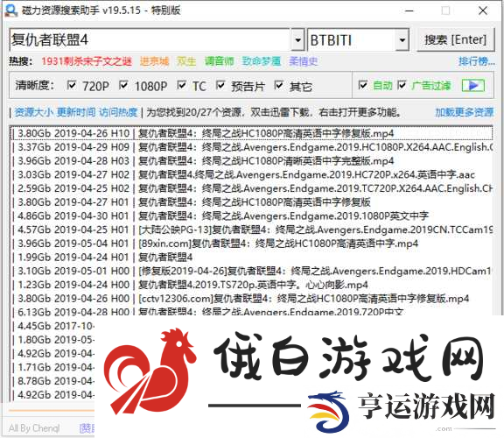Click the All By Chenql status text
Screen dimensions: 504x438
(34, 428)
